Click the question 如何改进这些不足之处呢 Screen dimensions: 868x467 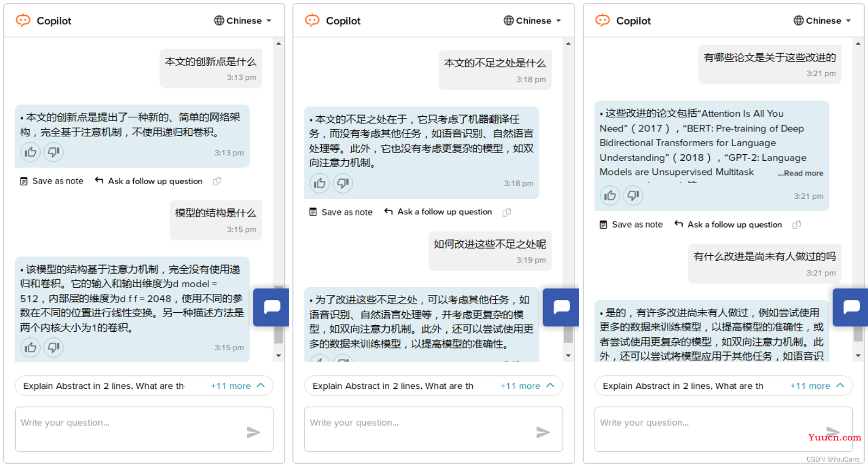click(490, 244)
